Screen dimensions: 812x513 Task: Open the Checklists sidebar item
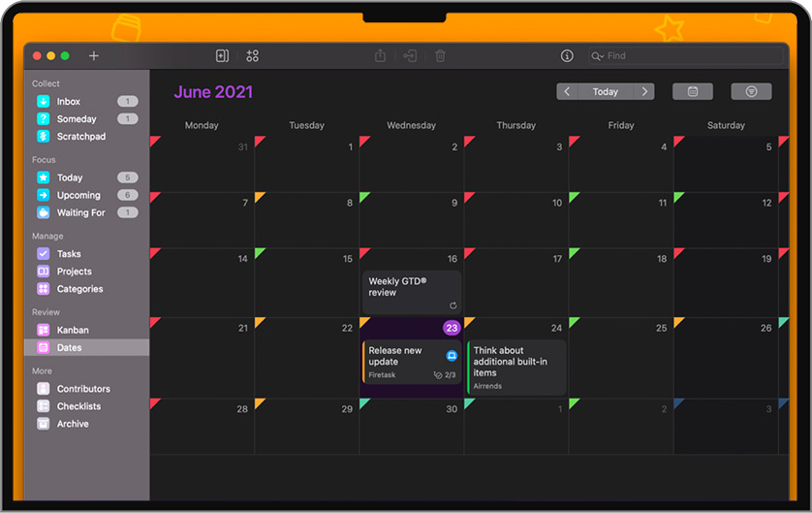[x=78, y=406]
